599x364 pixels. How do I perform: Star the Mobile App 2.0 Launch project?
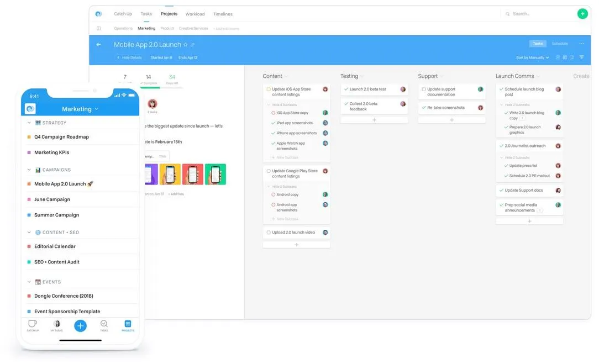click(186, 45)
